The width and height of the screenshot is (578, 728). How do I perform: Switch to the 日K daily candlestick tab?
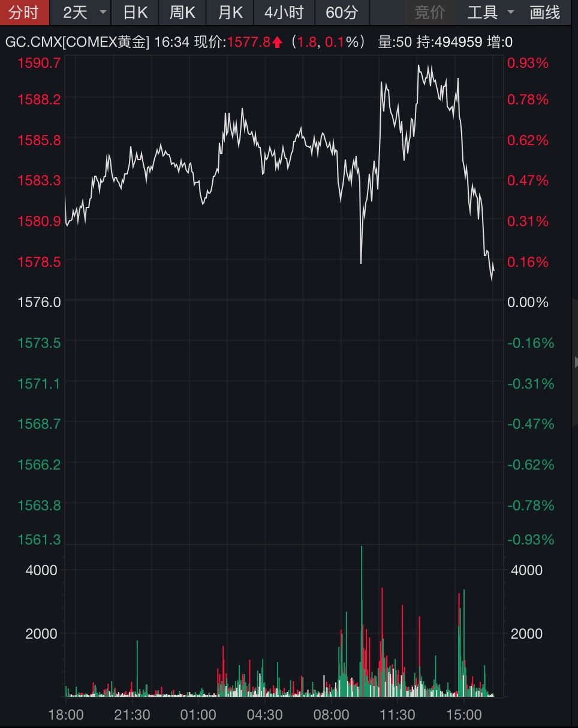[135, 12]
